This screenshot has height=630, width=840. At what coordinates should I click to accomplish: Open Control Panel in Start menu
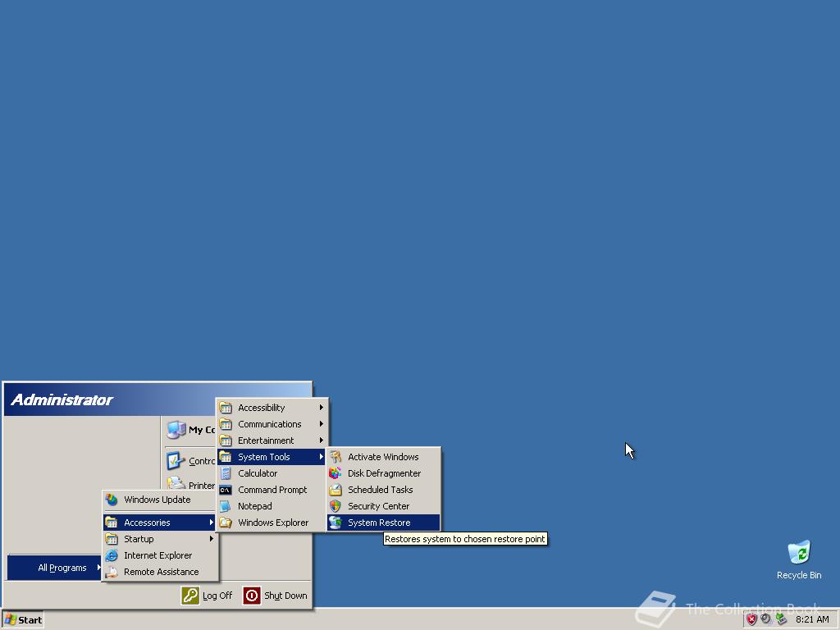pos(190,461)
